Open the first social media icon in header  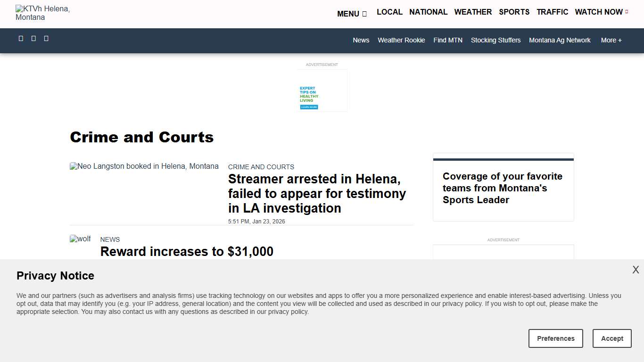(21, 38)
